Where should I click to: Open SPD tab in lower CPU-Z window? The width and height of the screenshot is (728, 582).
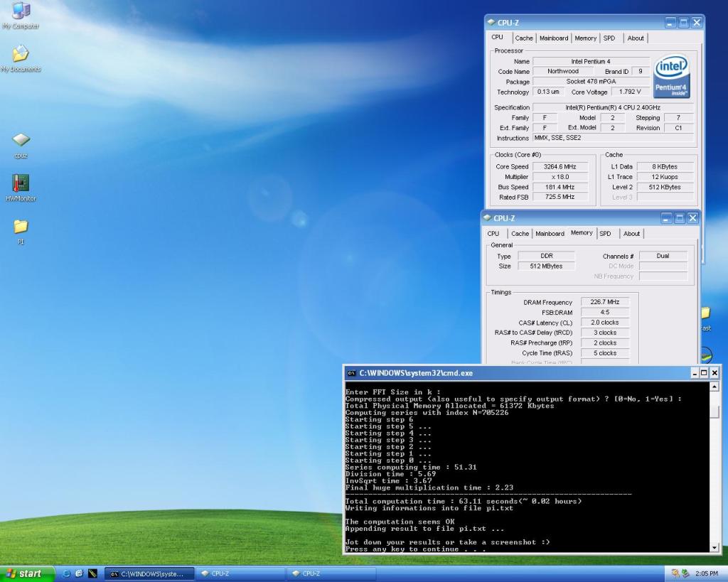click(x=605, y=234)
